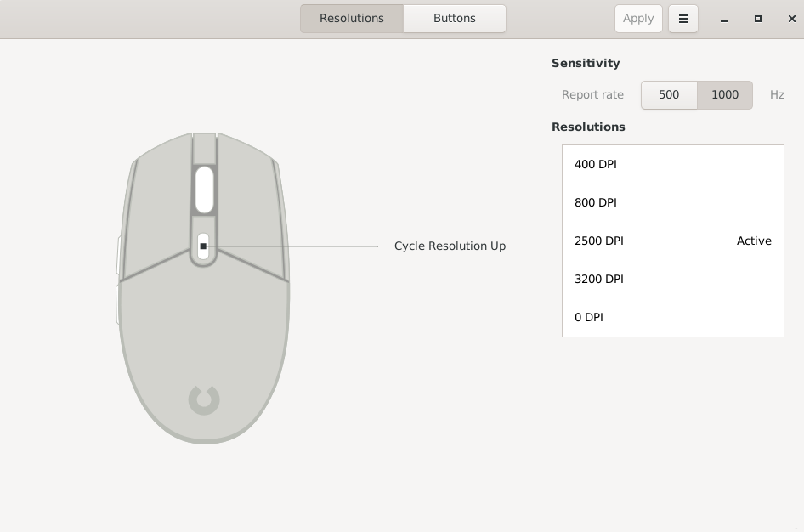Screen dimensions: 804x532
Task: Click the Cycle Resolution Up label
Action: (x=450, y=246)
